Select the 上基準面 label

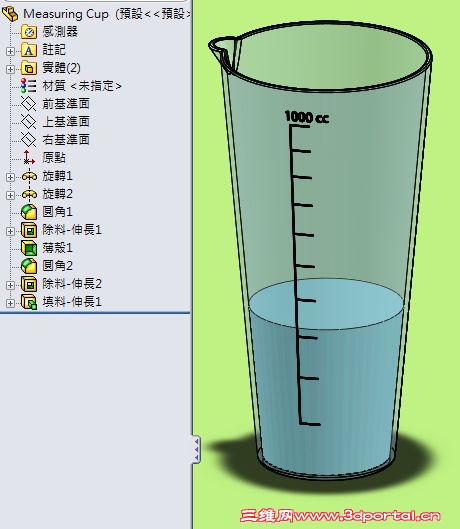[x=66, y=121]
